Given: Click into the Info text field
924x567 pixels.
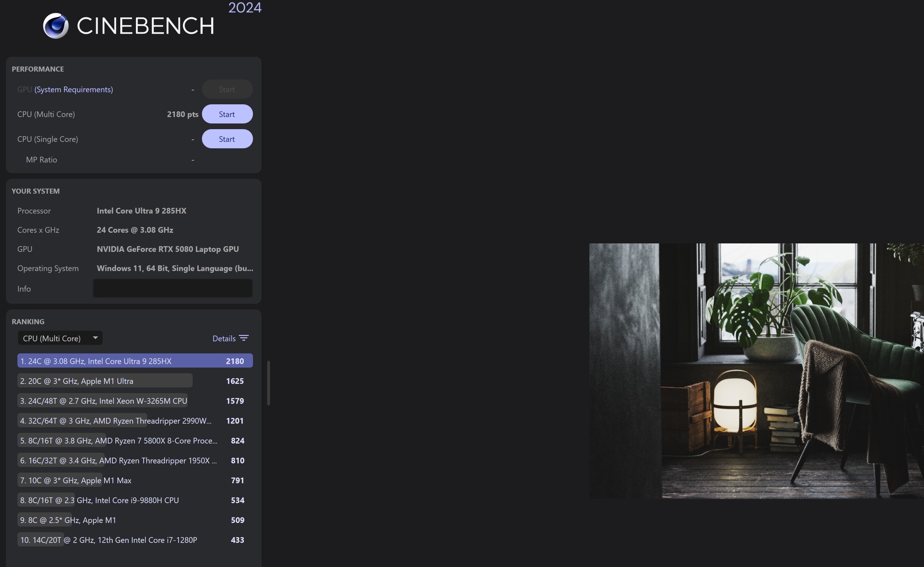Looking at the screenshot, I should [x=172, y=288].
